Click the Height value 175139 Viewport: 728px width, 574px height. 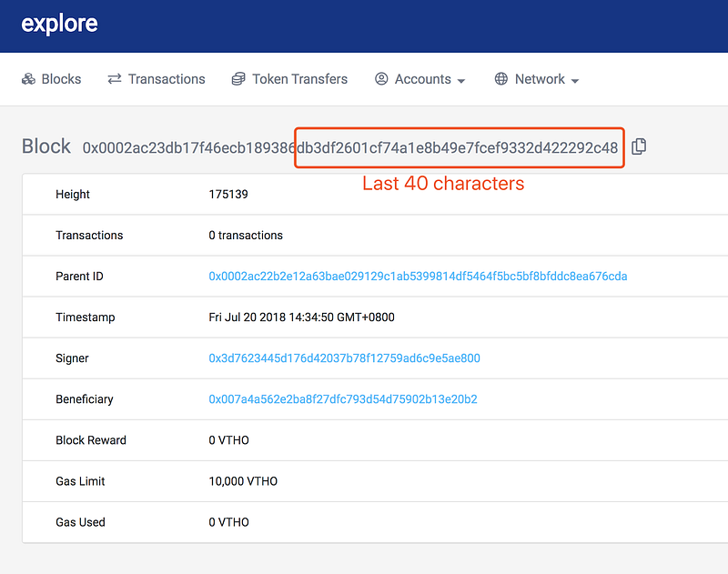pyautogui.click(x=228, y=194)
